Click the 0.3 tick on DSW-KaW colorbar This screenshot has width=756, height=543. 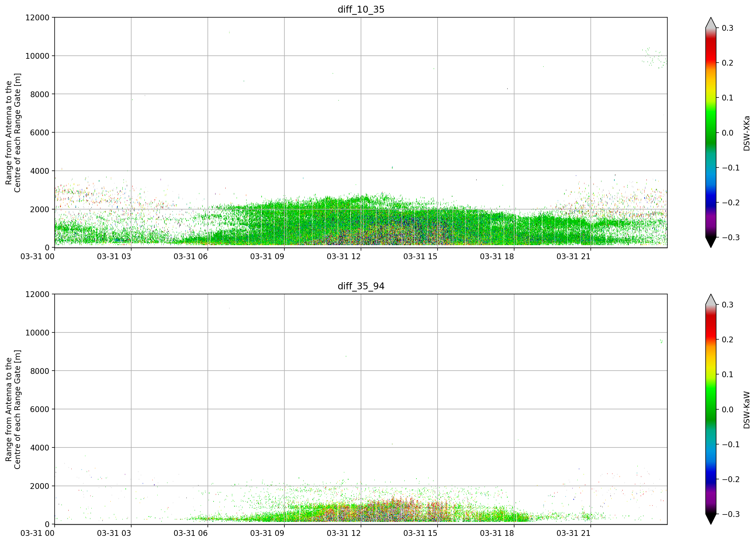(728, 305)
